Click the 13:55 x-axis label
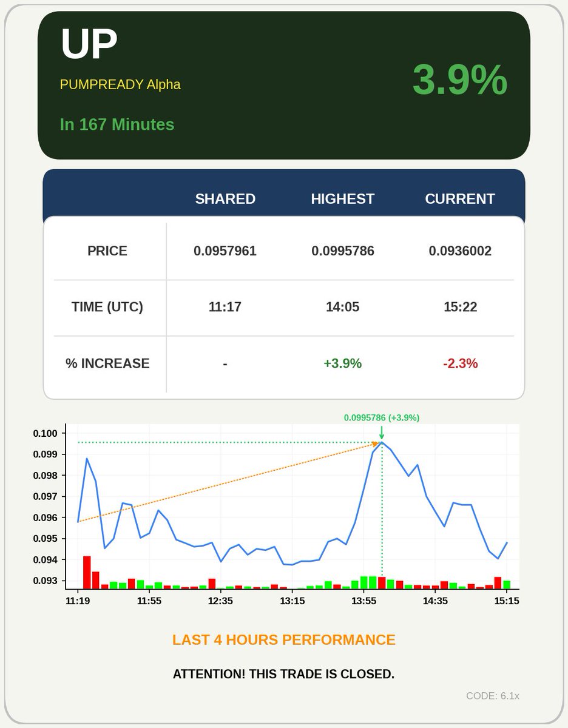This screenshot has width=568, height=728. pos(363,601)
